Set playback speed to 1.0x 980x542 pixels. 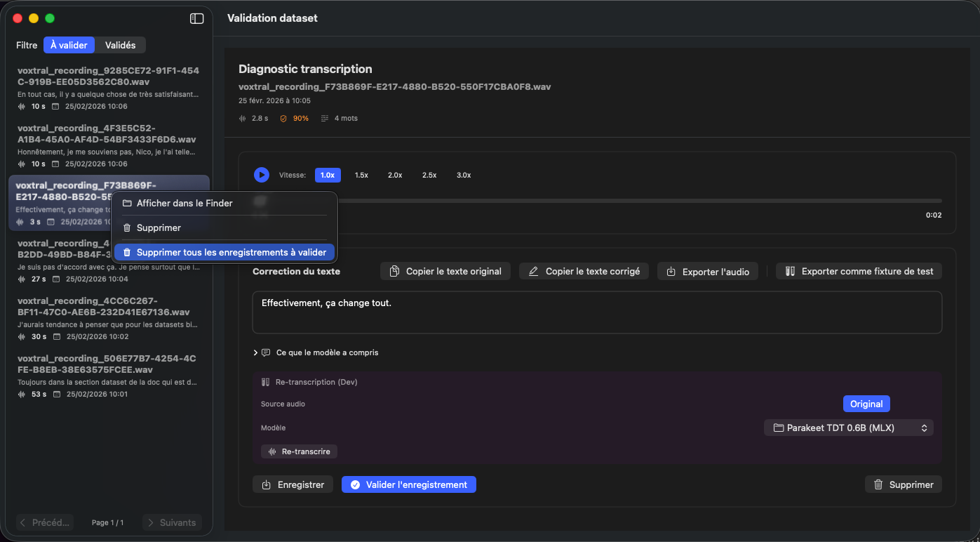(328, 175)
